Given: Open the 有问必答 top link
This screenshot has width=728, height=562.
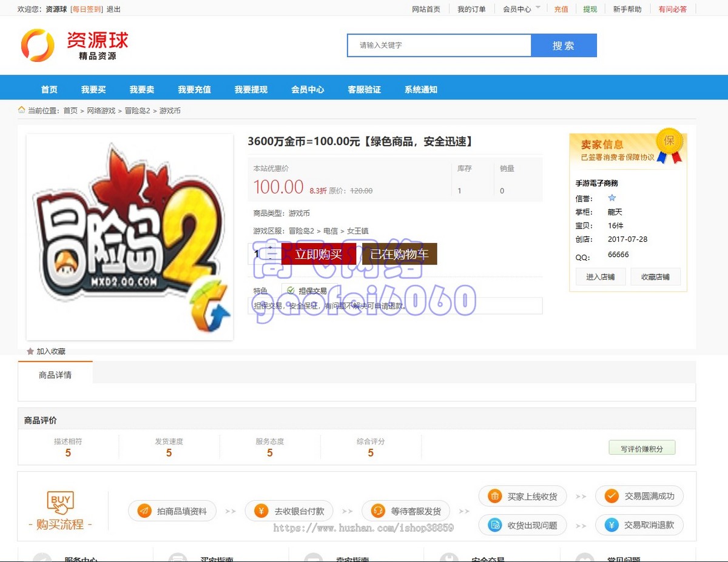Looking at the screenshot, I should [673, 9].
